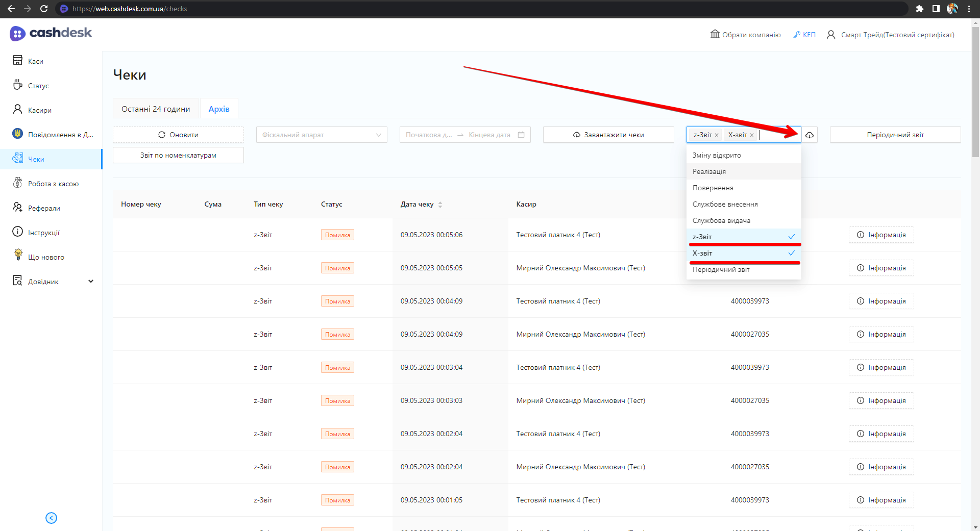Sort by Дата чеку column arrows
This screenshot has height=531, width=980.
440,205
